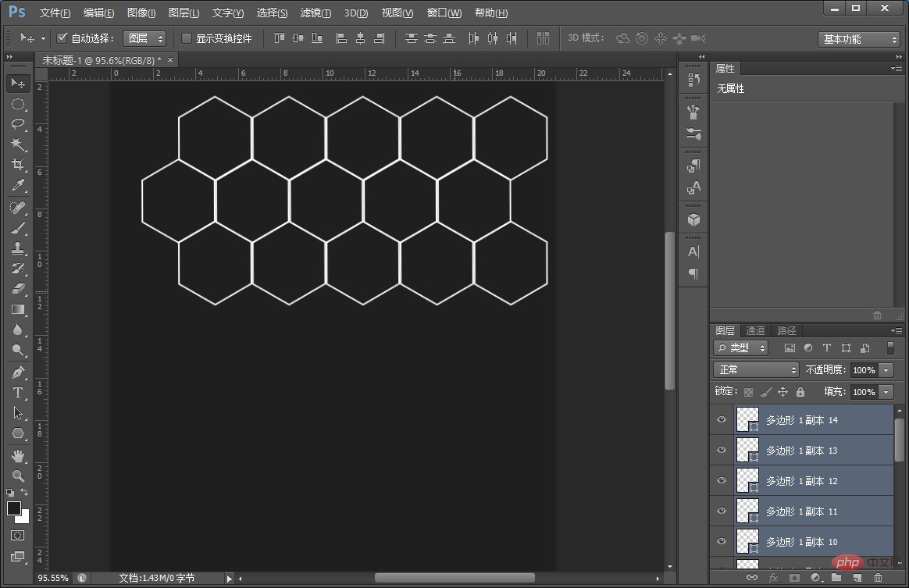This screenshot has height=588, width=909.
Task: Select the Elliptical Marquee tool
Action: click(x=18, y=104)
